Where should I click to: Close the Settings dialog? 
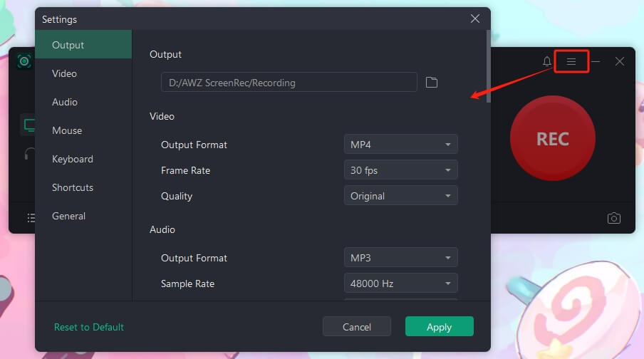pos(475,19)
